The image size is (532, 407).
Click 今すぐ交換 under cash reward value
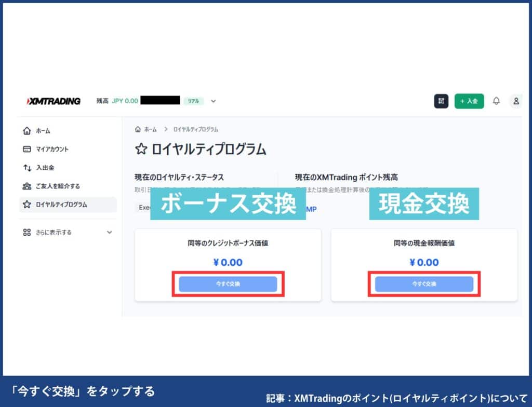424,284
